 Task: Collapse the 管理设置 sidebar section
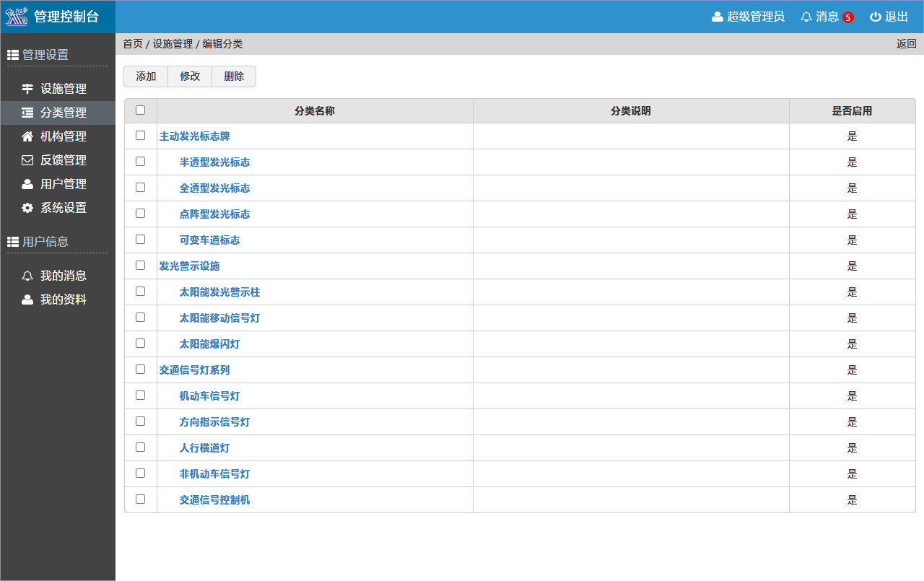click(x=45, y=55)
